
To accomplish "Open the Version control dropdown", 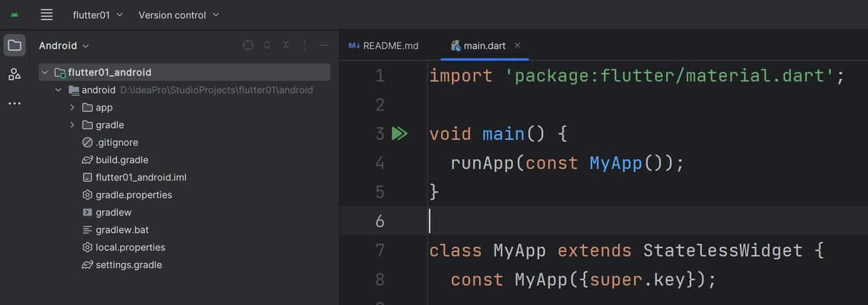I will (179, 14).
